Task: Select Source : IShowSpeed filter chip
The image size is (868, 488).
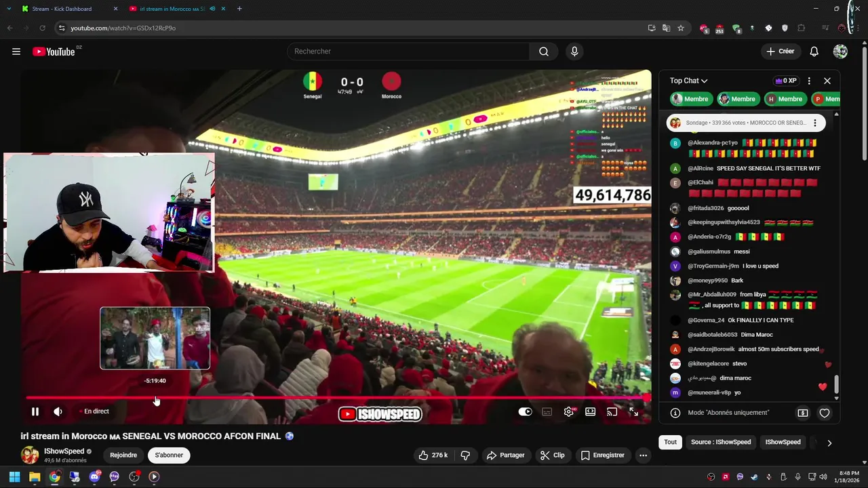Action: coord(721,442)
